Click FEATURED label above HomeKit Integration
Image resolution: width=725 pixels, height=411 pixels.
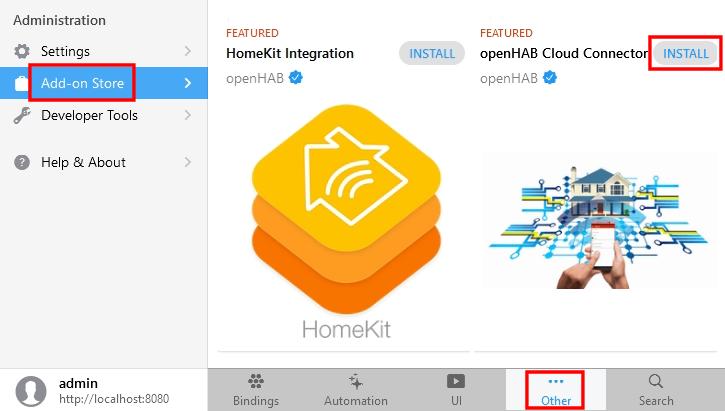coord(252,33)
